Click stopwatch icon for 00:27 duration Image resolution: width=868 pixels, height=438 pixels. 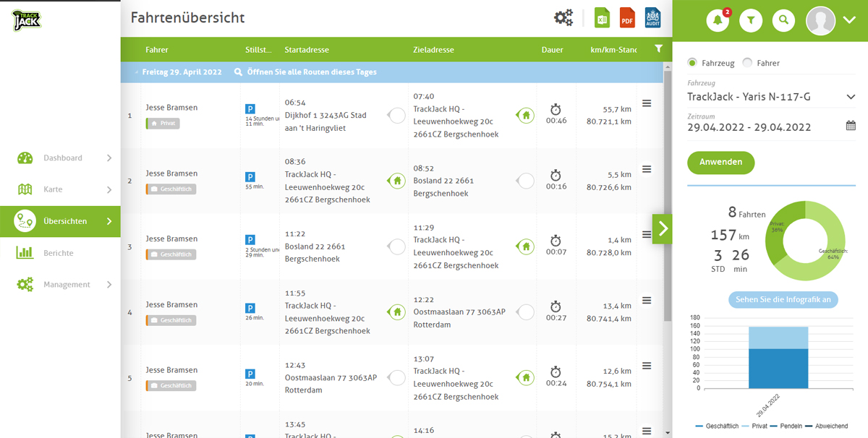click(556, 306)
